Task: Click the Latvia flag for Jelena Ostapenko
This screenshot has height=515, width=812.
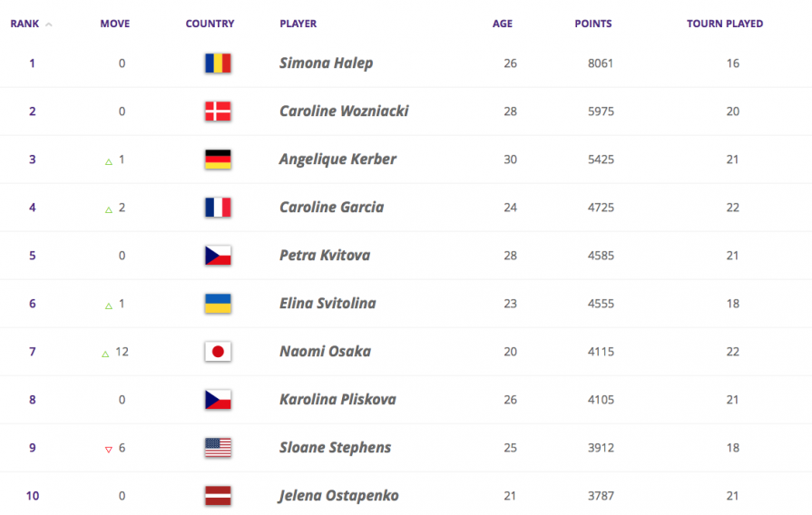Action: (218, 496)
